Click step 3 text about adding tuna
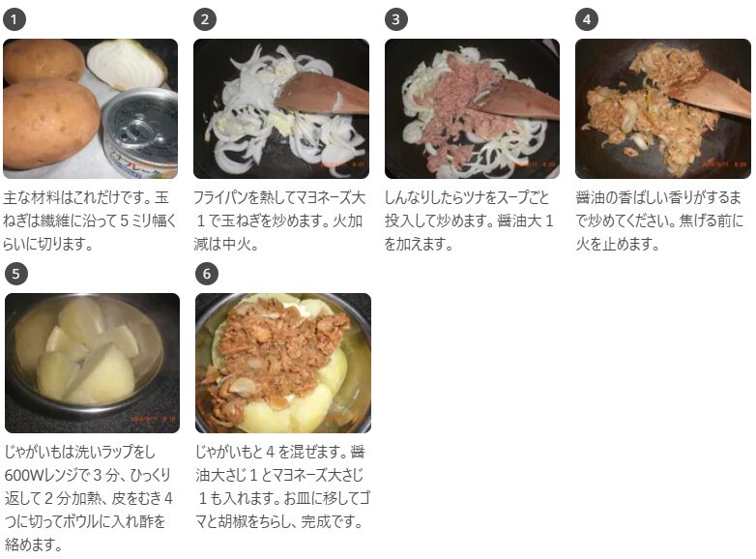756x559 pixels. [x=469, y=221]
